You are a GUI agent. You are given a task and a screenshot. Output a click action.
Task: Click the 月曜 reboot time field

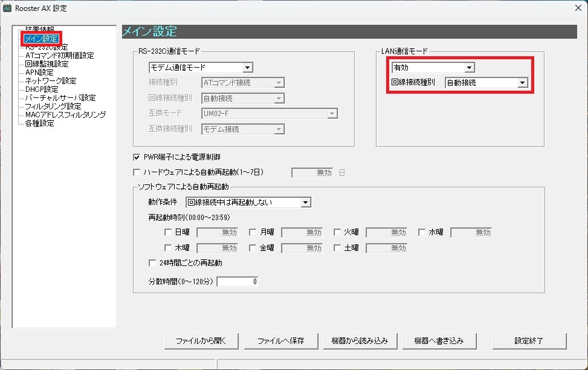pos(302,233)
